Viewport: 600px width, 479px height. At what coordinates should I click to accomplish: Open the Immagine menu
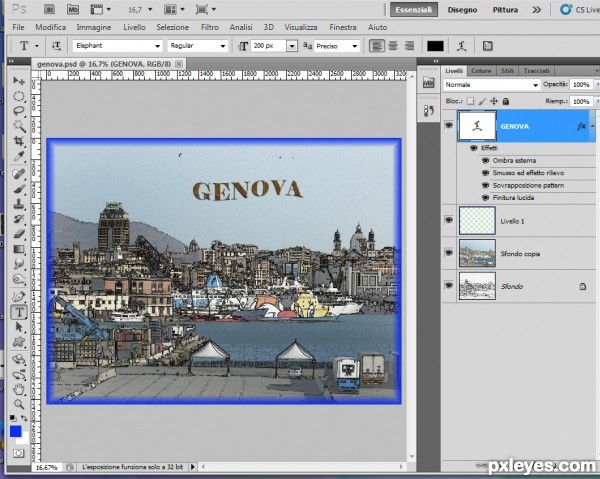[94, 27]
